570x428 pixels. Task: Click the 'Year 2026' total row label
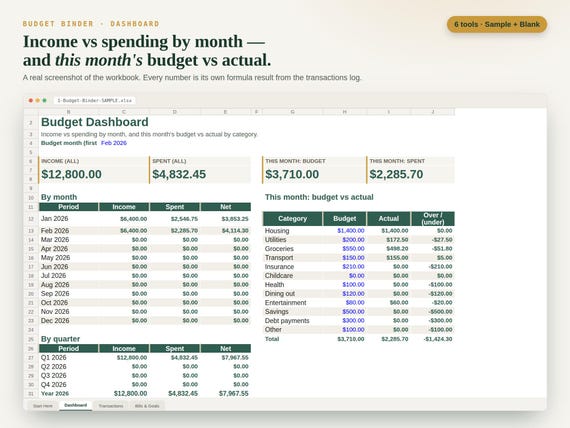click(55, 393)
